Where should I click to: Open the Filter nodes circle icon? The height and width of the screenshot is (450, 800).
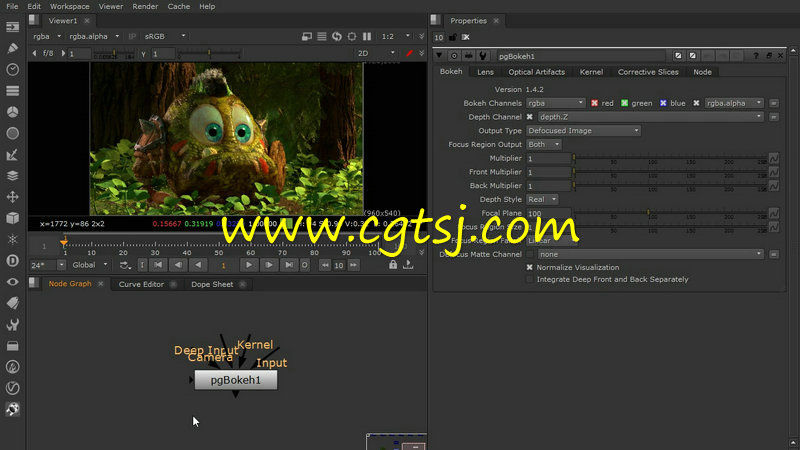click(x=12, y=133)
